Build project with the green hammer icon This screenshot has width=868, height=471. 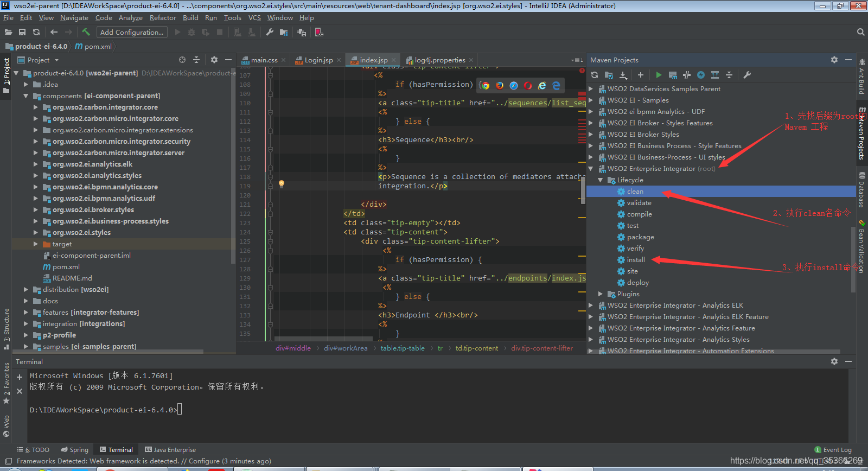(86, 32)
